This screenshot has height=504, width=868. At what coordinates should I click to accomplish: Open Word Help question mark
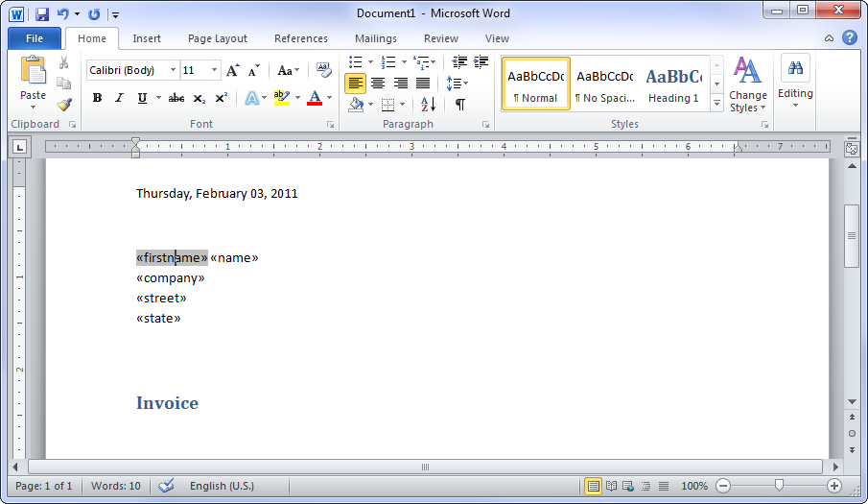coord(850,37)
